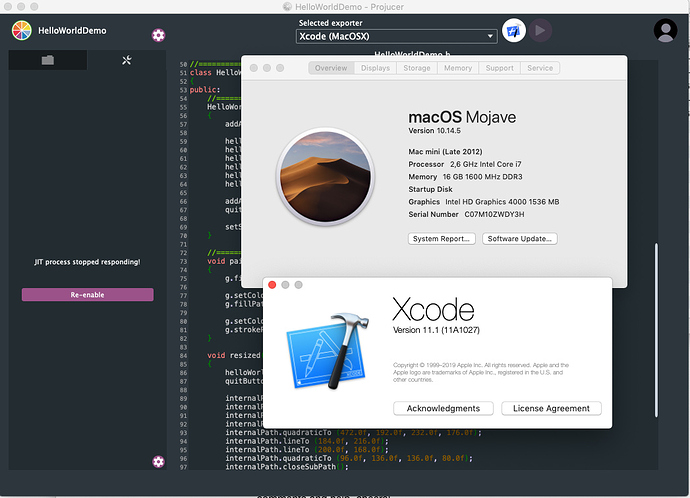This screenshot has height=498, width=690.
Task: Click the Projucer JUCE logo icon
Action: coord(22,30)
